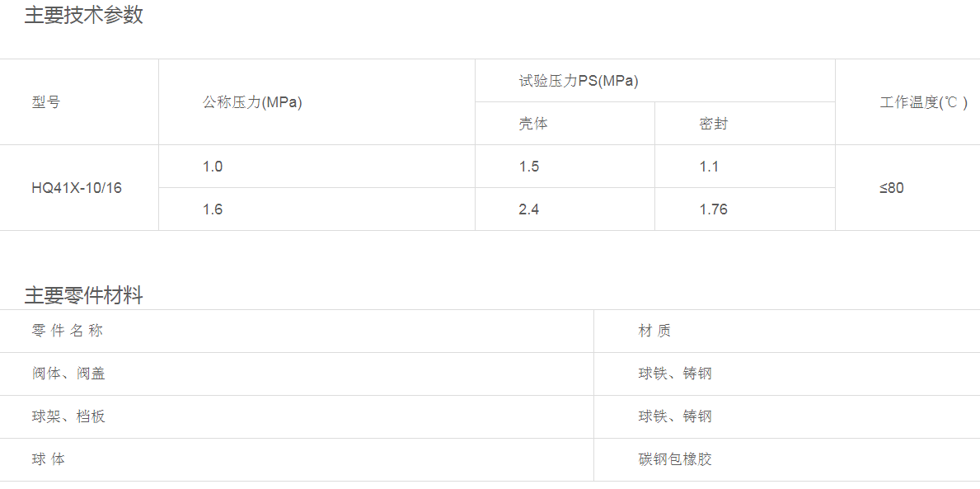Click the HQ41X-10/16 model cell
Viewport: 980px width, 489px height.
tap(77, 188)
